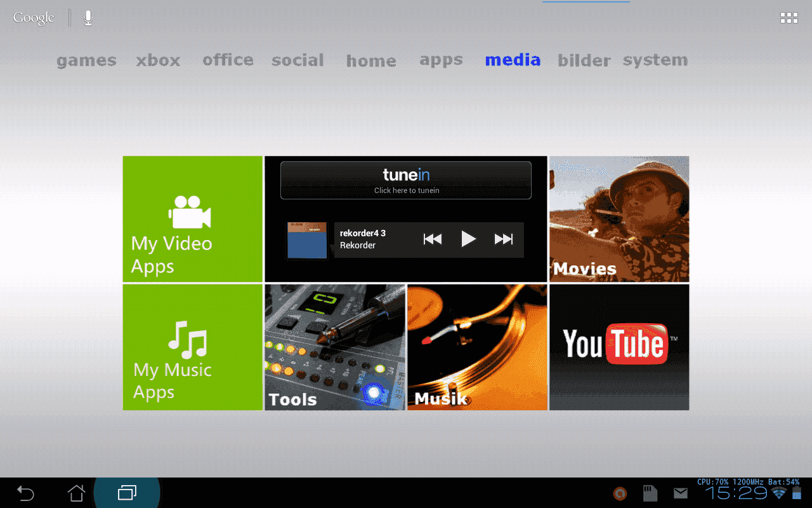812x508 pixels.
Task: Select the media tab
Action: point(513,60)
